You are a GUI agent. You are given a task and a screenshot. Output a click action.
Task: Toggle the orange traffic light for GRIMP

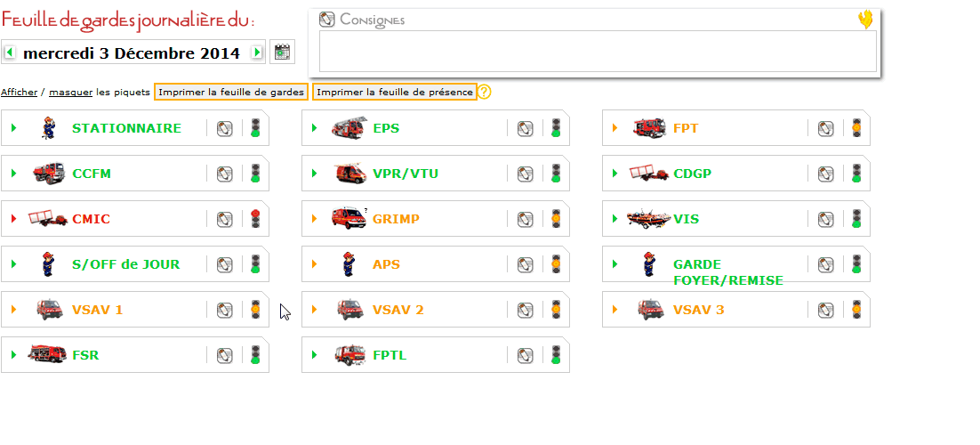[x=556, y=218]
